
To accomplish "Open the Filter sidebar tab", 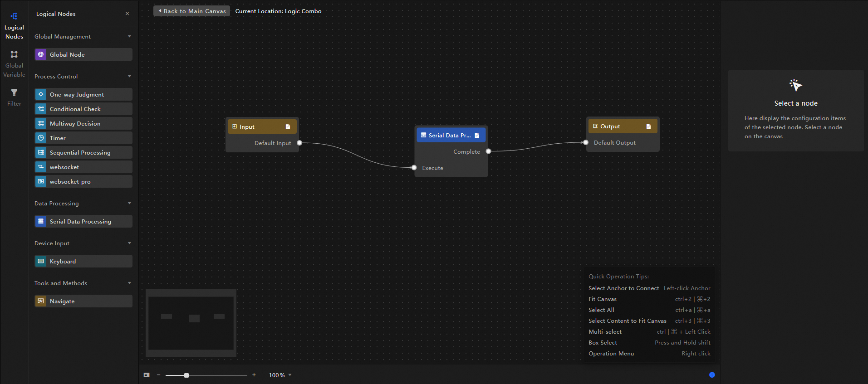I will click(14, 97).
